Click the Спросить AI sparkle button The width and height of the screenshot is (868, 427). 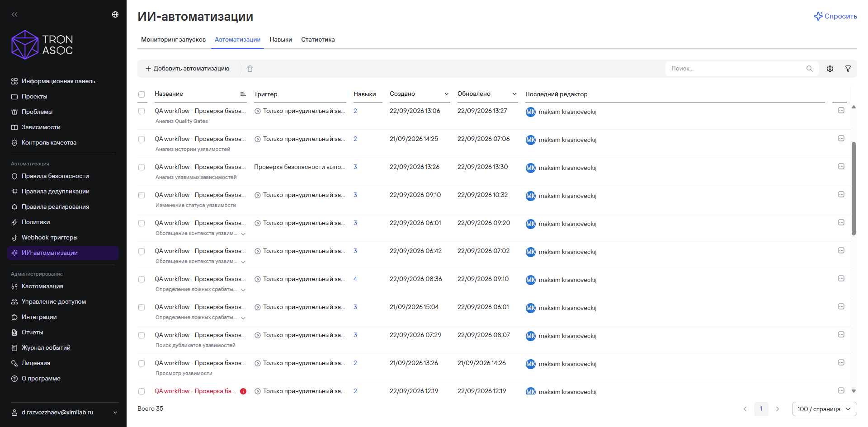pos(835,16)
